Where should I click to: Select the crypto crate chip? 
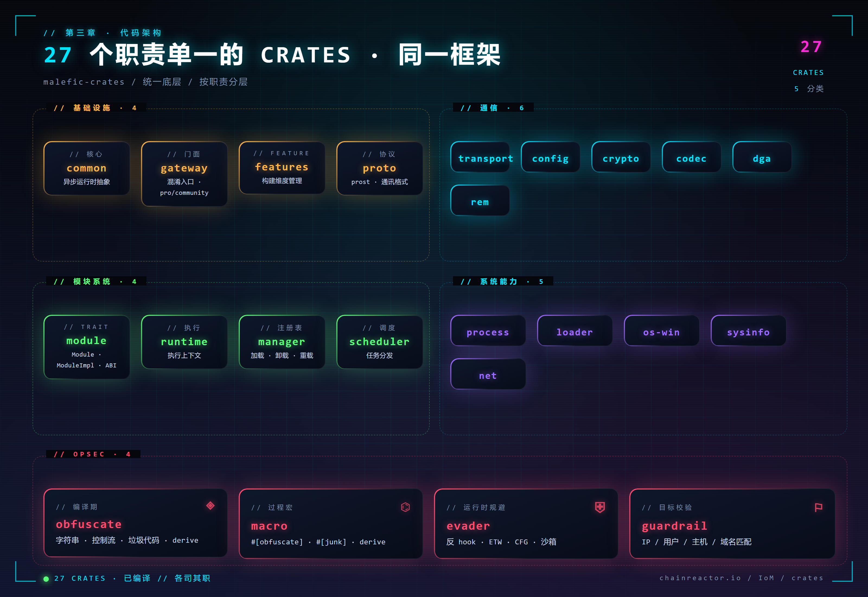(x=621, y=158)
